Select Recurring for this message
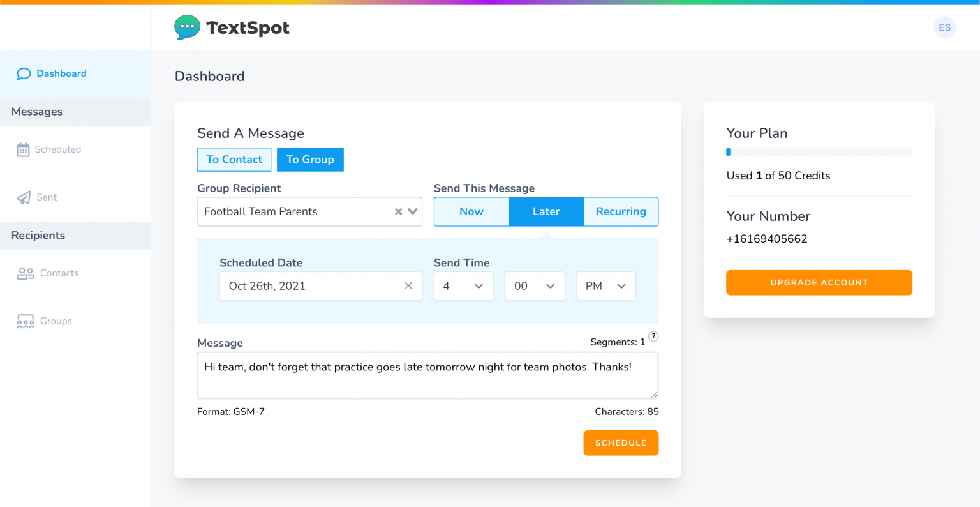 [x=621, y=211]
